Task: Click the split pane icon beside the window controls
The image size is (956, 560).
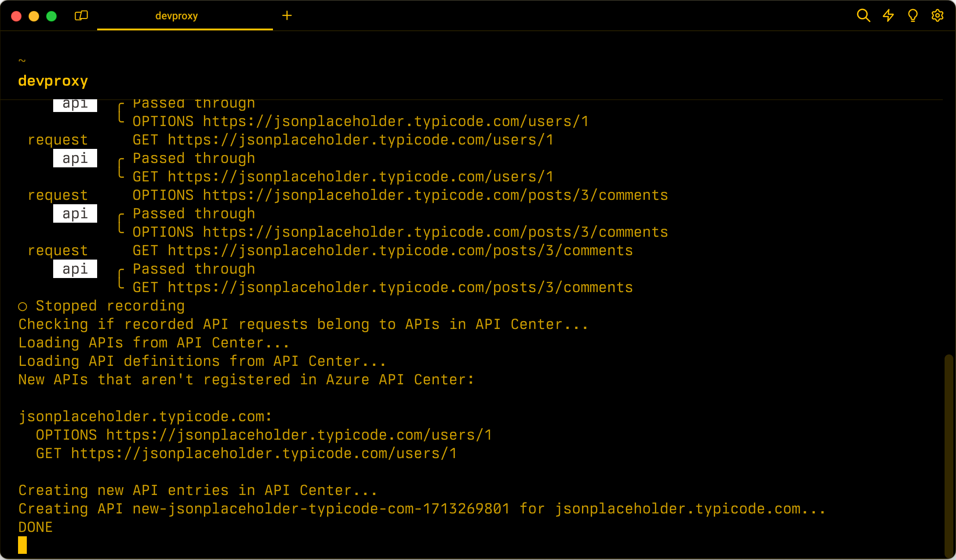Action: 81,16
